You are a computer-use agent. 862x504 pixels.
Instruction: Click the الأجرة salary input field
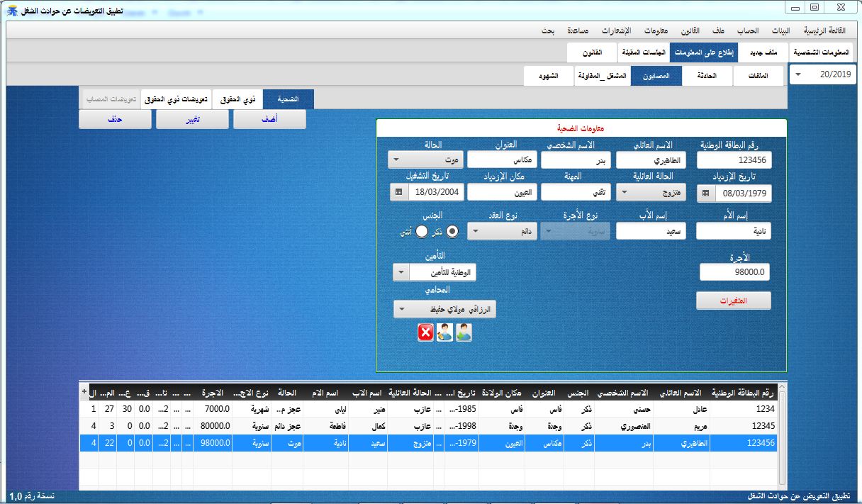(x=735, y=271)
